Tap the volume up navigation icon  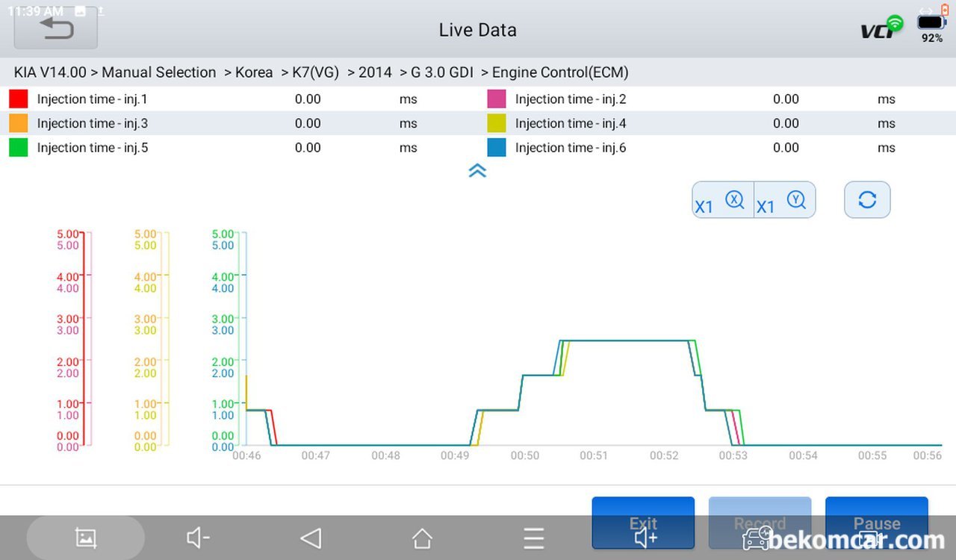pyautogui.click(x=645, y=538)
